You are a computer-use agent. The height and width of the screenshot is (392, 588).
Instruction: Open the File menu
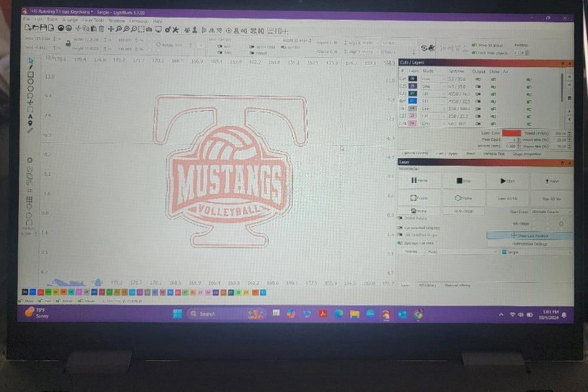[x=27, y=19]
